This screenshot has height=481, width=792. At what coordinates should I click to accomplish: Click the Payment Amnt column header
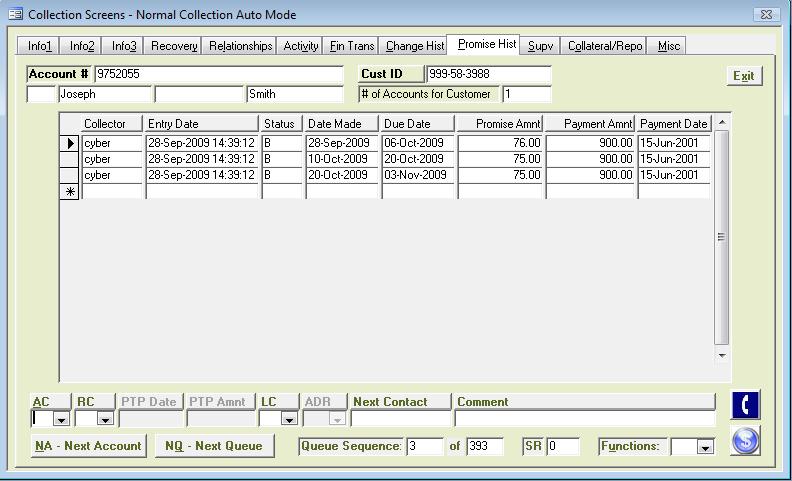pyautogui.click(x=590, y=124)
